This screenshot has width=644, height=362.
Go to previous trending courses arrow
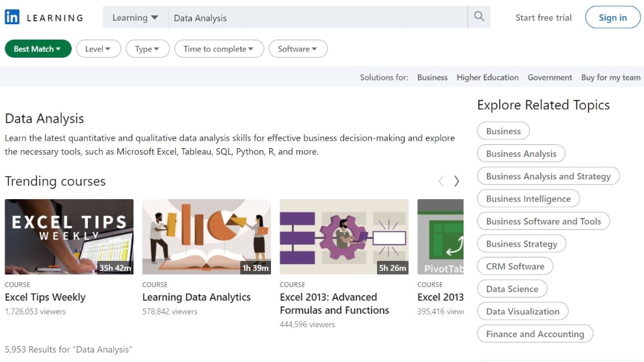coord(441,181)
